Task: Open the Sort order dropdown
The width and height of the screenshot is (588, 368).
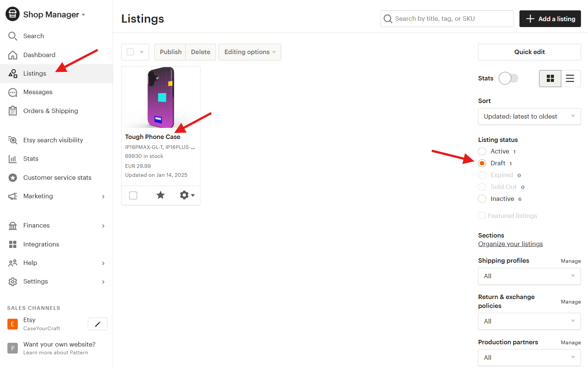Action: [x=529, y=116]
